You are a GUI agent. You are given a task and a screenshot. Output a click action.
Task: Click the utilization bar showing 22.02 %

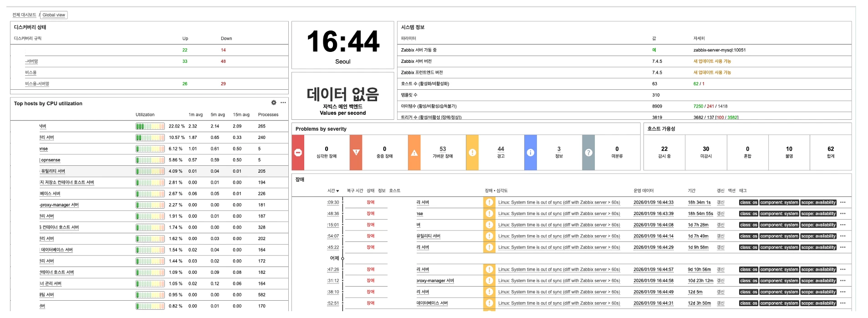tap(150, 126)
